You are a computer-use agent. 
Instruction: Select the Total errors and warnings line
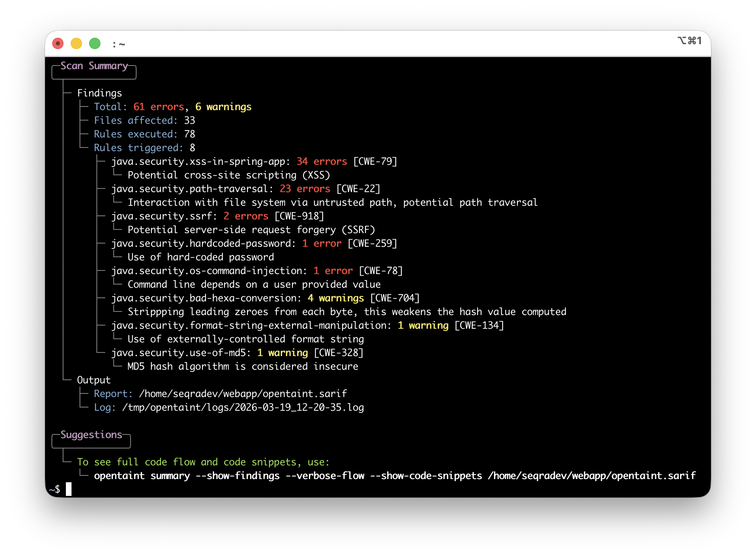[173, 106]
